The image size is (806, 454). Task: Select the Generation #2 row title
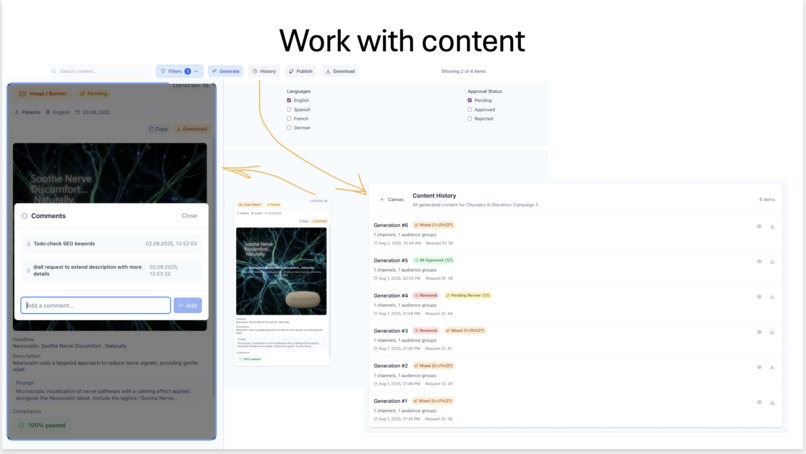pyautogui.click(x=391, y=366)
